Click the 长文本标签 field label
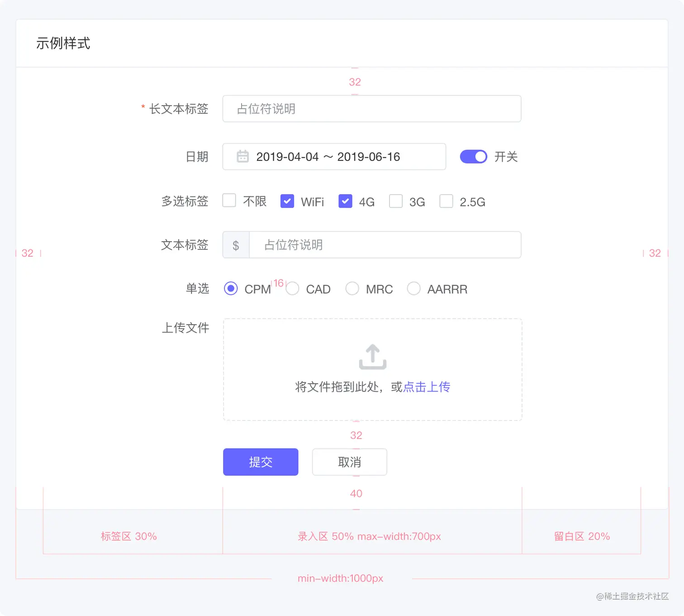This screenshot has height=616, width=684. pyautogui.click(x=179, y=109)
